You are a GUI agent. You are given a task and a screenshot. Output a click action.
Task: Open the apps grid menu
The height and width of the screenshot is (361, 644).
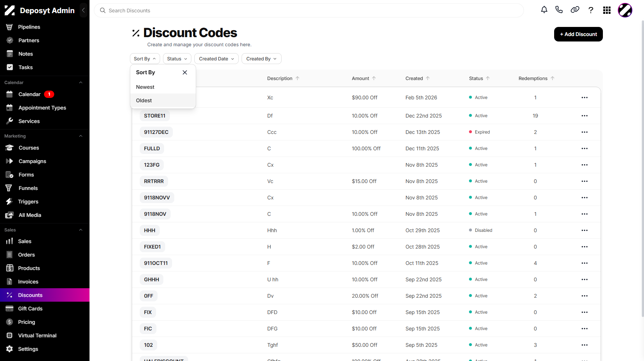(x=607, y=10)
